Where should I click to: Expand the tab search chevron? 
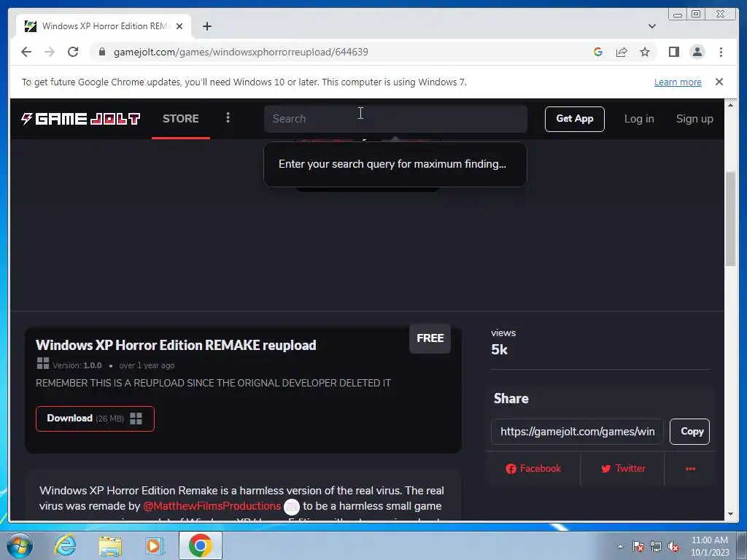click(652, 26)
